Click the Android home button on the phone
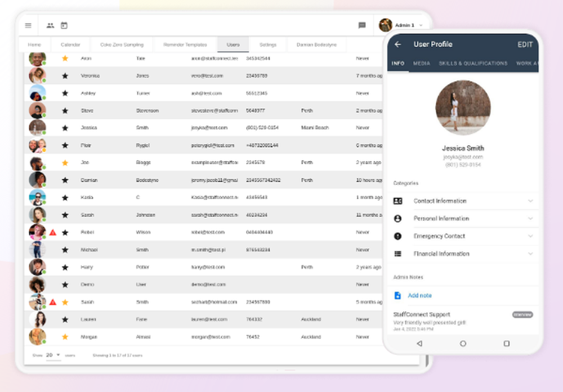Screen dimensions: 563x392 (462, 343)
